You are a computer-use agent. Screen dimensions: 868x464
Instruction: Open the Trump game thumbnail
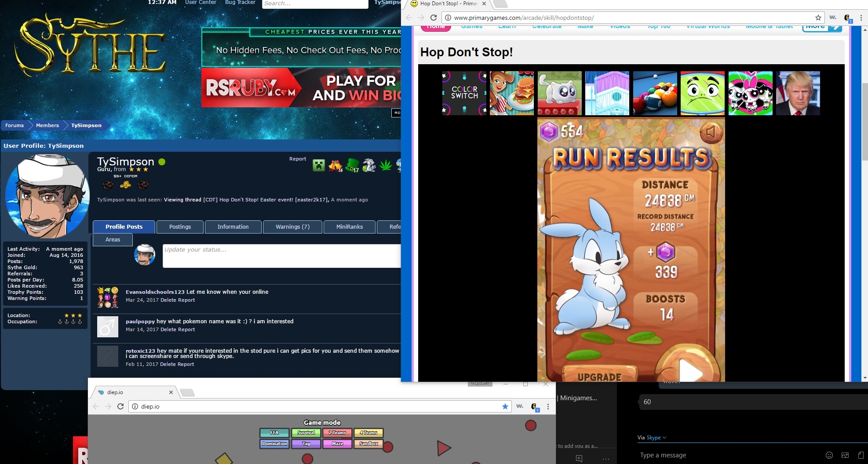(798, 93)
